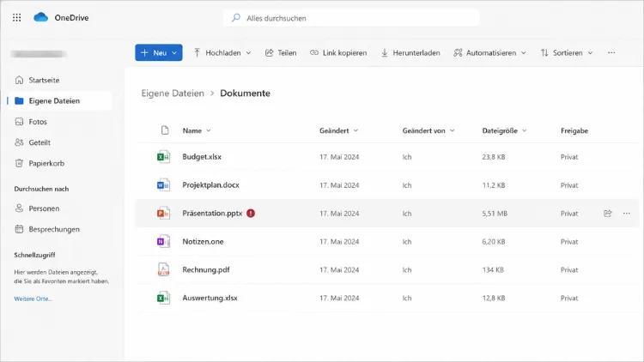Open the toolbar overflow (three dots) menu

click(611, 52)
